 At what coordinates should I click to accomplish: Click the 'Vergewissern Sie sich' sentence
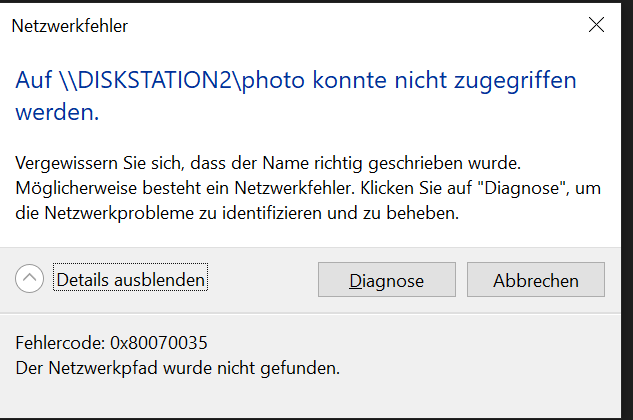pos(100,163)
